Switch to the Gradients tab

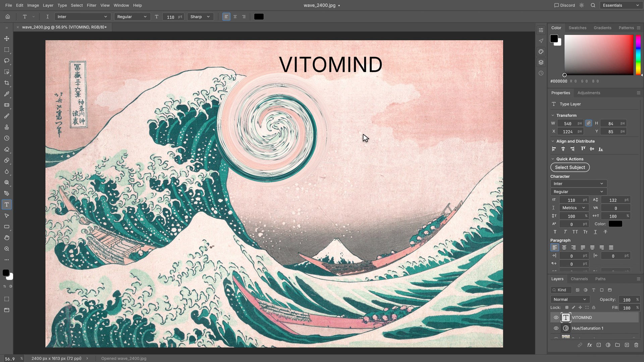(x=602, y=28)
